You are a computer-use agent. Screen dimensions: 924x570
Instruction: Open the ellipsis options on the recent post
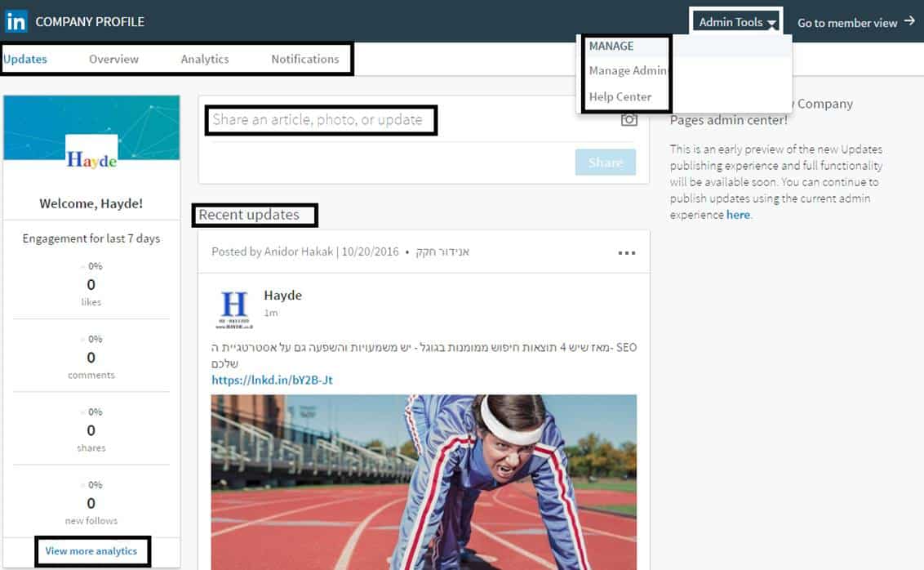point(626,253)
